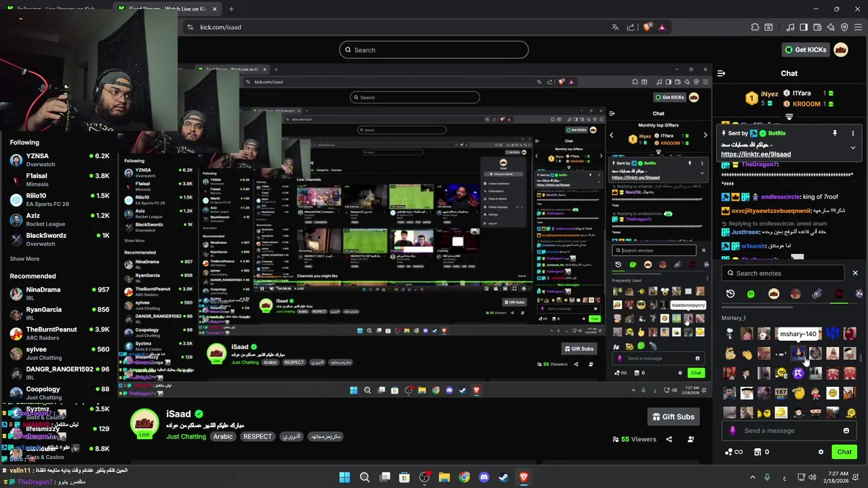Image resolution: width=868 pixels, height=488 pixels.
Task: Open F1aisal channel in Following list
Action: 60,180
